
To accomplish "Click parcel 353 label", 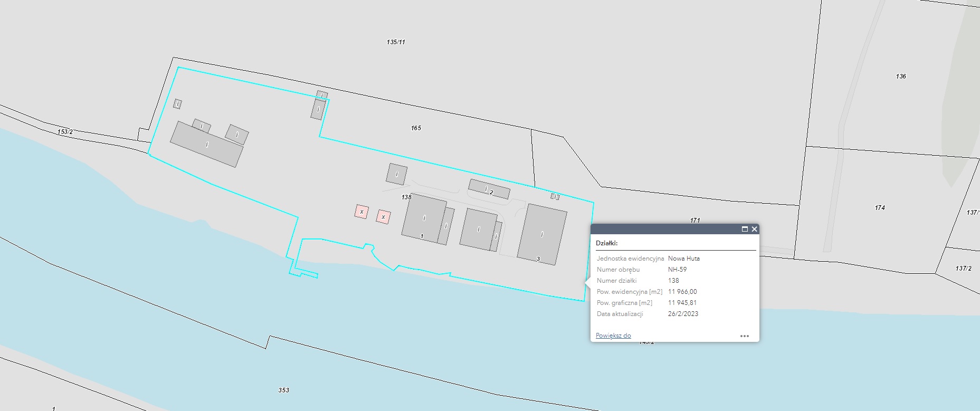I will [283, 390].
